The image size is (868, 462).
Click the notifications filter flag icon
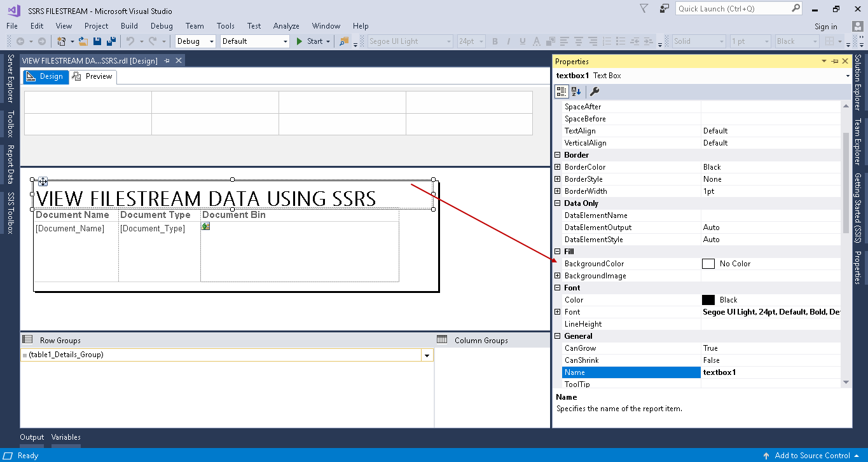[x=644, y=9]
